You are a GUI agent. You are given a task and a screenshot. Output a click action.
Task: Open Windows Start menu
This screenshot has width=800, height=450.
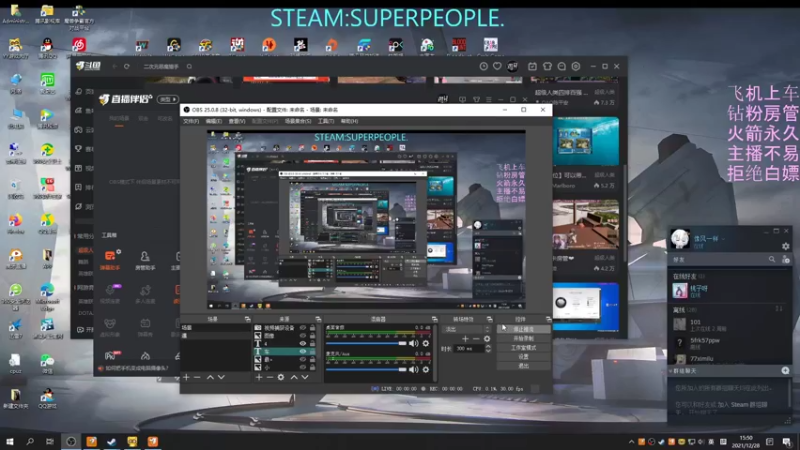click(10, 441)
